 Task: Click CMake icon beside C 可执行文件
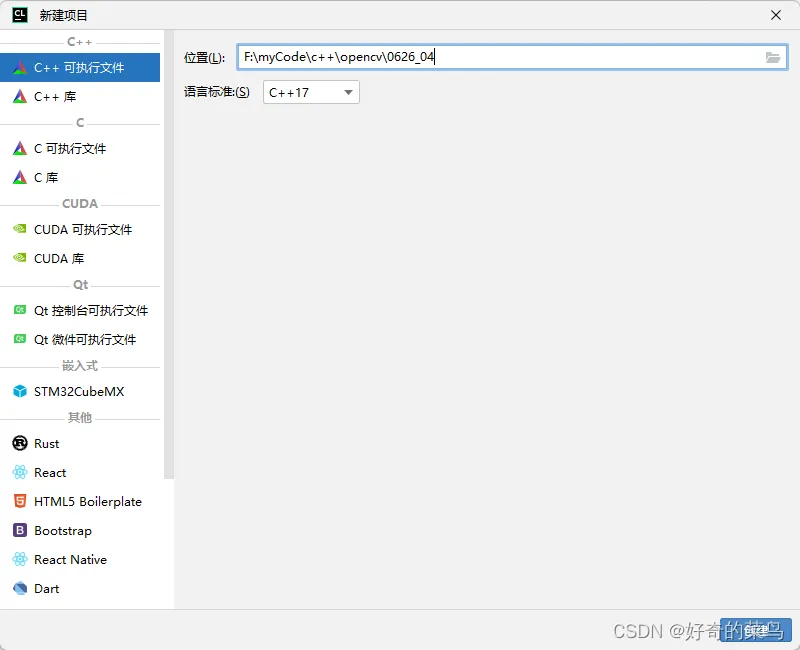coord(19,148)
